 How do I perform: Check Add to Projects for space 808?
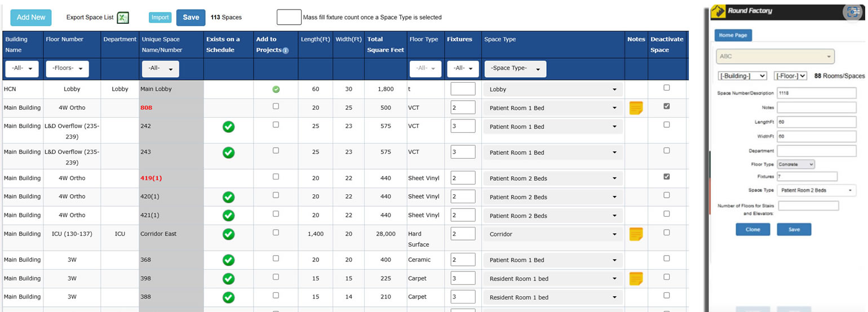276,106
